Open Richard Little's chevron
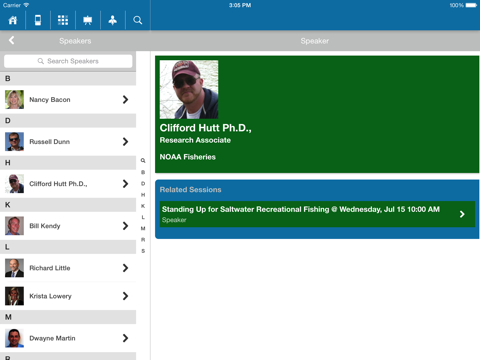 click(125, 268)
